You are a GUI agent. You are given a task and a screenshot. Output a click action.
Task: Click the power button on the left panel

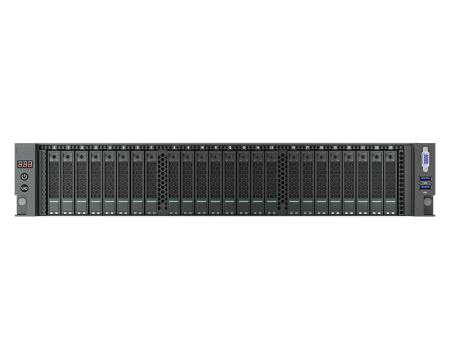(24, 177)
